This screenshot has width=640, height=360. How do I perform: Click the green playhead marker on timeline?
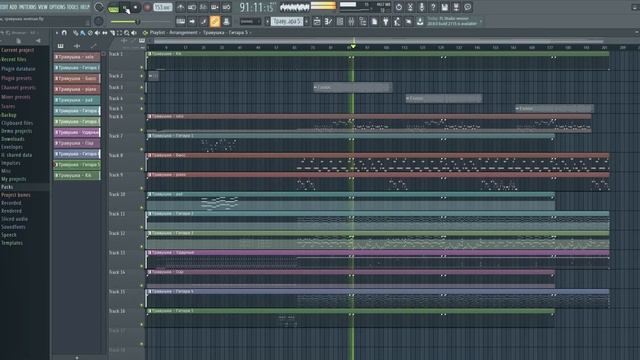coord(353,46)
